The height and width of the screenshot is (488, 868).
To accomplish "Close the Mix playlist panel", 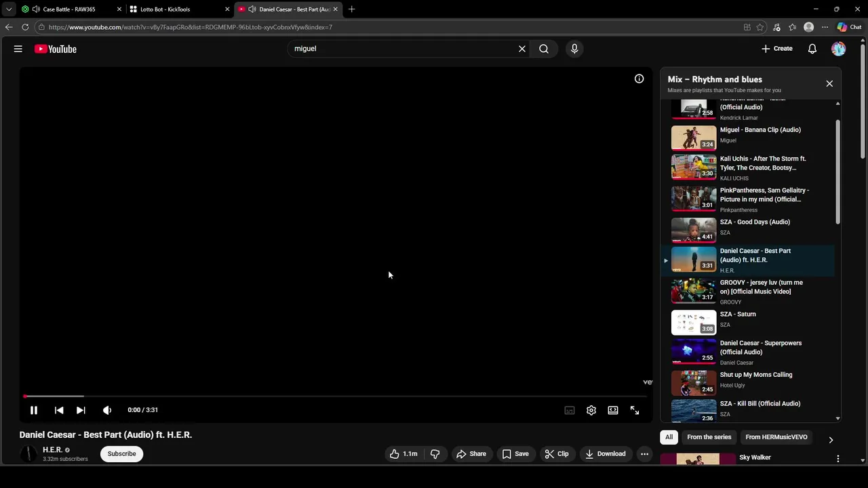I will (829, 83).
